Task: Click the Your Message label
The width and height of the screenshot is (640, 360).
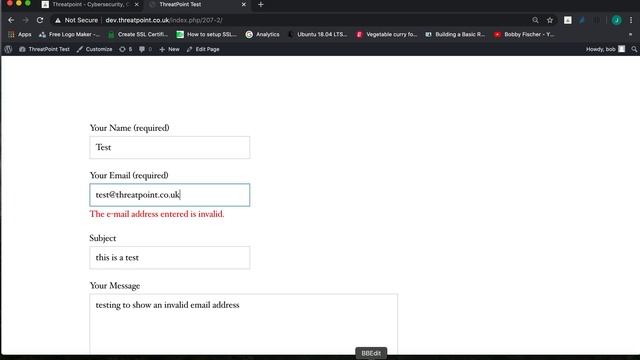Action: [x=115, y=285]
